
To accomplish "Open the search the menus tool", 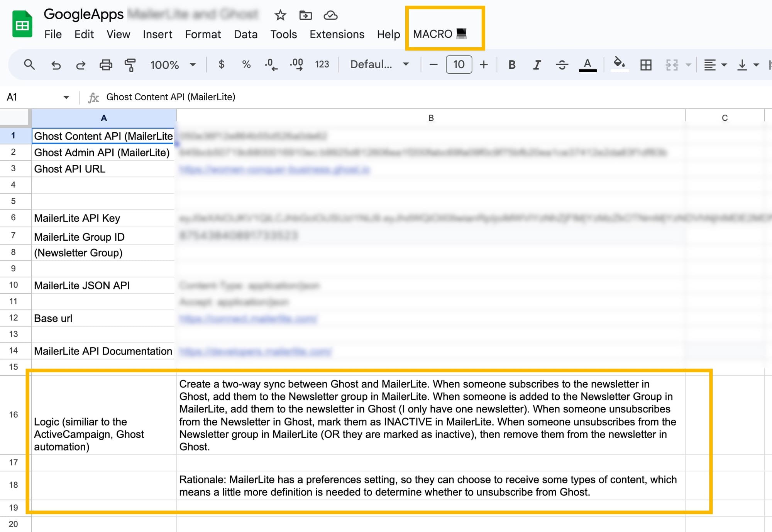I will tap(29, 64).
